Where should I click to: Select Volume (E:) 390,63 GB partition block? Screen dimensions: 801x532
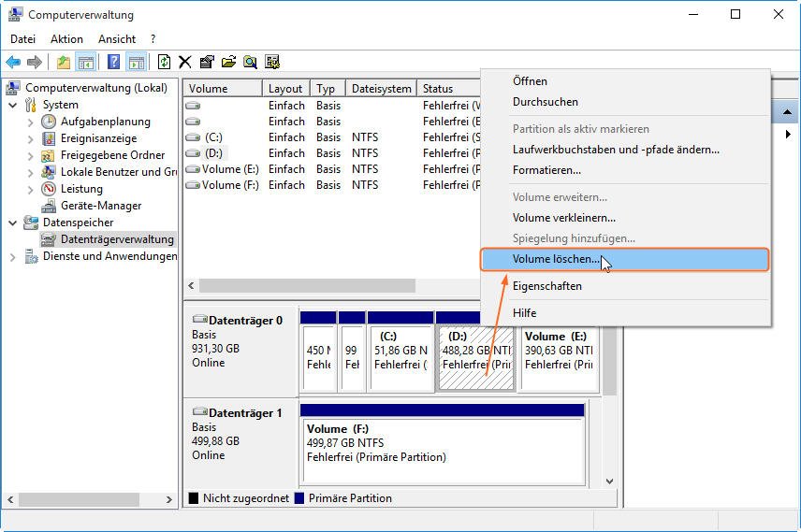pos(560,358)
